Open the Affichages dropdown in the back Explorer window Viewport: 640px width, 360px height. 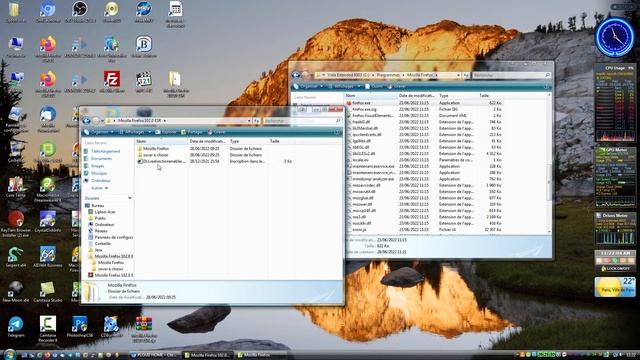coord(344,87)
